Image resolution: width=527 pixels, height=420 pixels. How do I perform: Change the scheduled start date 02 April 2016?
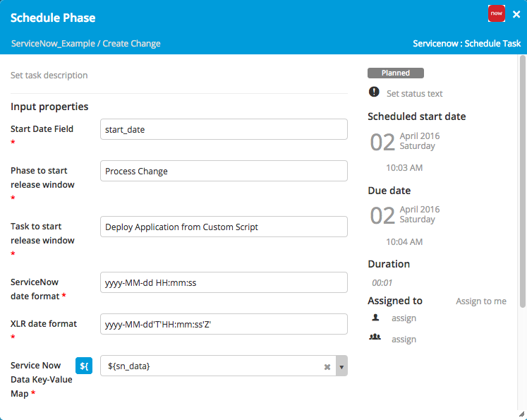pos(405,142)
